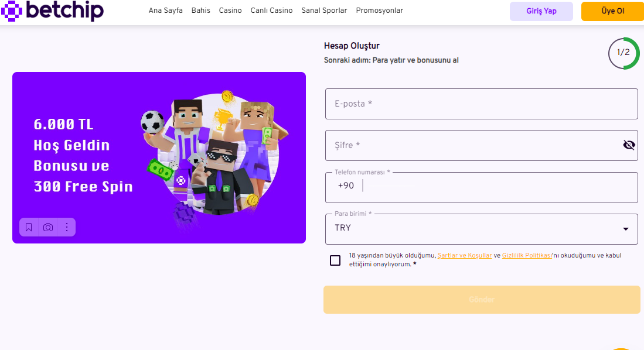Focus the E-posta input field

tap(481, 104)
